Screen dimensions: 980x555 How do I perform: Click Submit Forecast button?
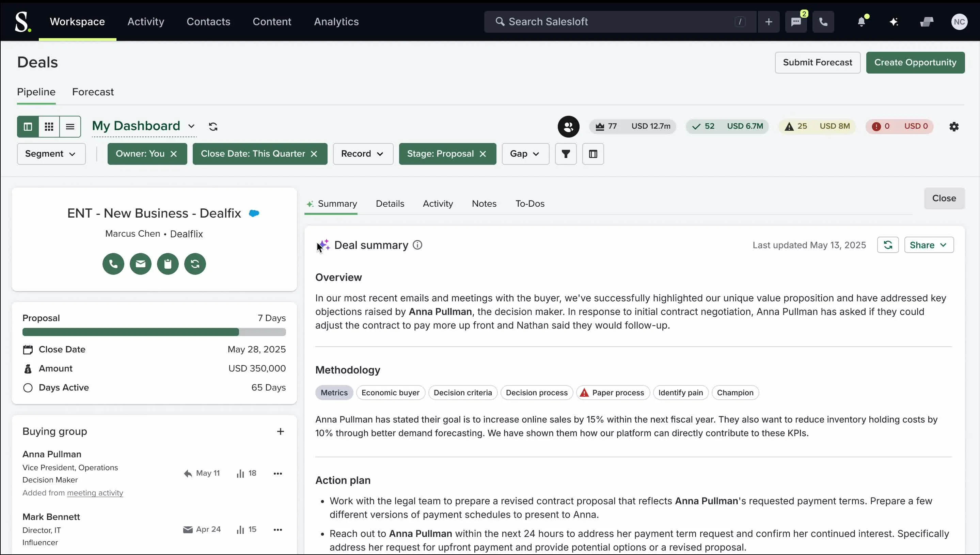click(x=817, y=63)
